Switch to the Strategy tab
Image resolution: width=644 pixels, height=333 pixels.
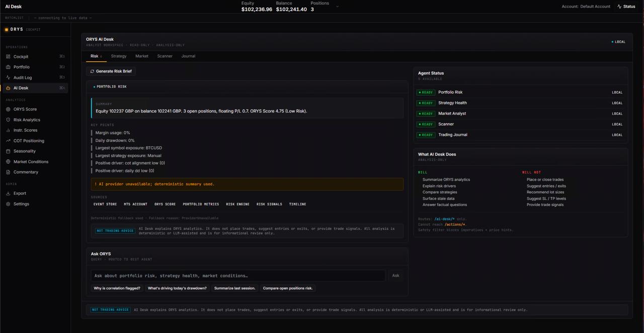pos(119,56)
